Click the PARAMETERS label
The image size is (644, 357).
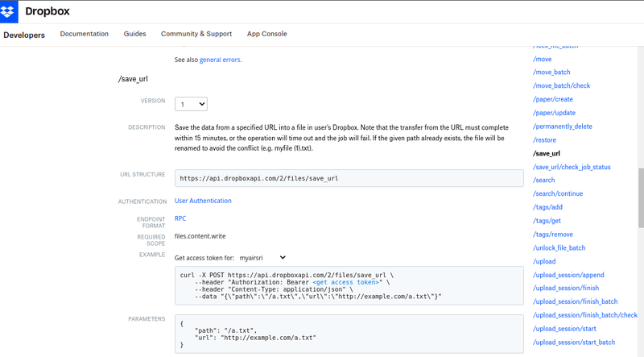pyautogui.click(x=147, y=319)
